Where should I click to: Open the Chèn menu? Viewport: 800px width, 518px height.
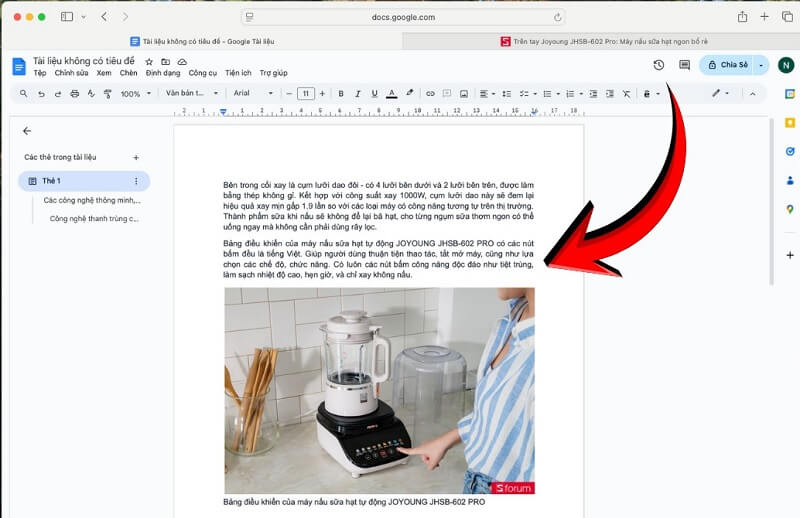point(129,73)
